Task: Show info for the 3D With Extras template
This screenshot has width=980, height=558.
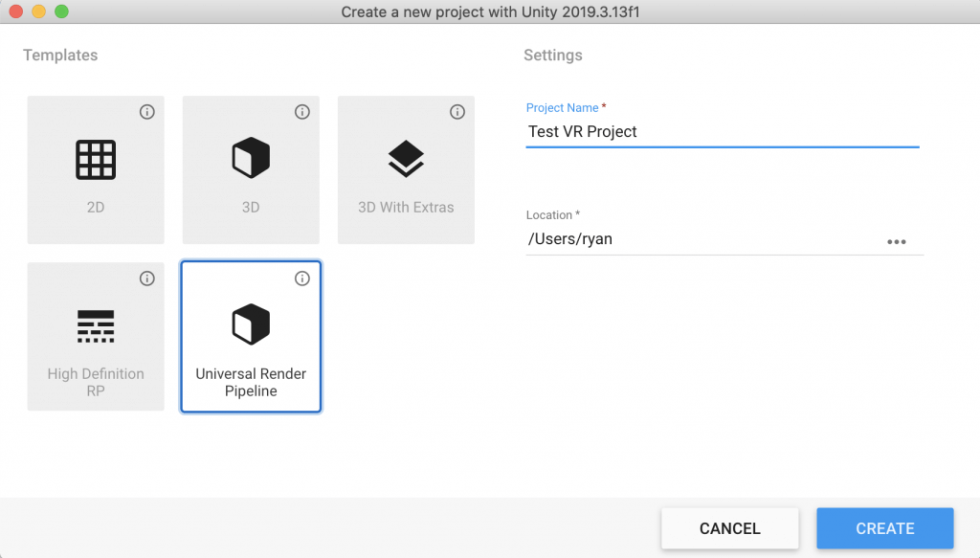Action: [x=457, y=112]
